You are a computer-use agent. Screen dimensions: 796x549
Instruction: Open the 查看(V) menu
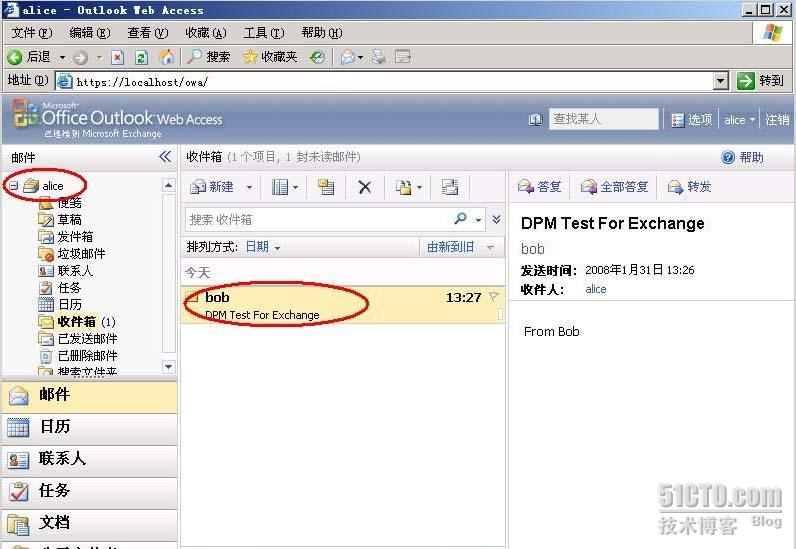point(147,33)
